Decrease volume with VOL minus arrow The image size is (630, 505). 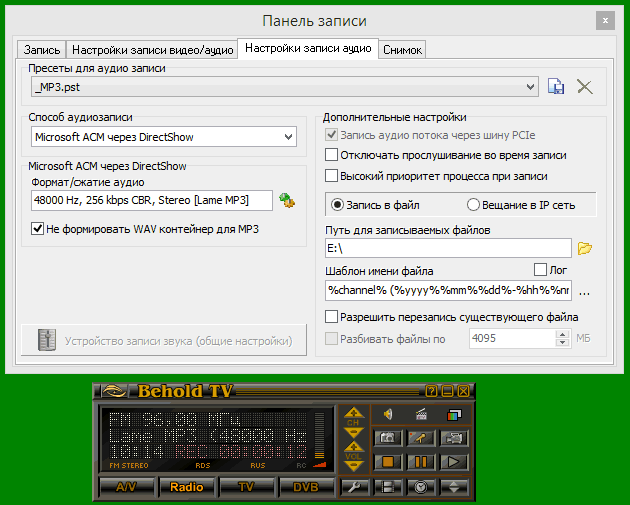(x=353, y=466)
